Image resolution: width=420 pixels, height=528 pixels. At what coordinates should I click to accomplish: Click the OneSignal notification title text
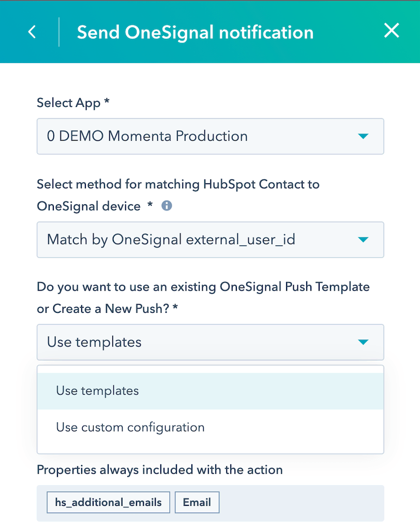[x=196, y=32]
